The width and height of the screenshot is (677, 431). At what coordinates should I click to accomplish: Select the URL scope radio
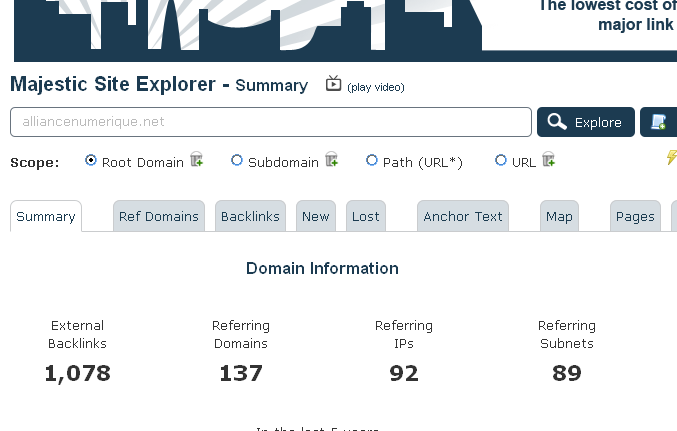click(500, 160)
